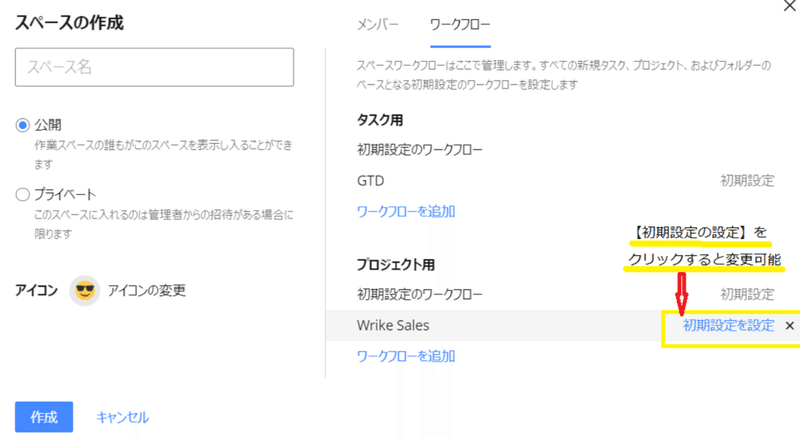The height and width of the screenshot is (438, 800).
Task: Click 初期設定 label in project section
Action: coord(747,295)
